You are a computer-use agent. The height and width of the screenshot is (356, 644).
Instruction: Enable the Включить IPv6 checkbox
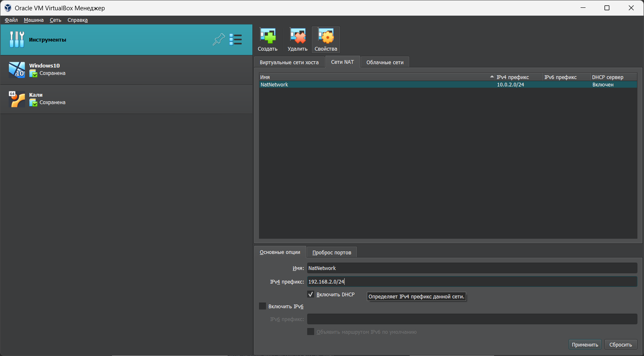pyautogui.click(x=262, y=306)
